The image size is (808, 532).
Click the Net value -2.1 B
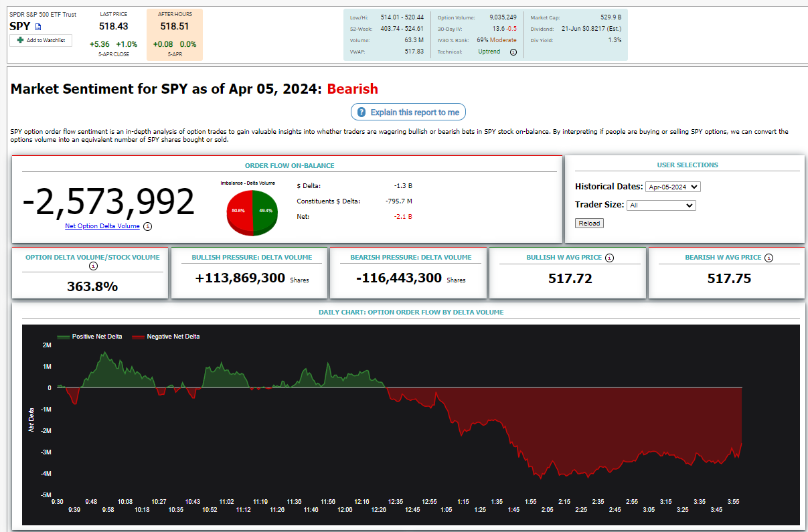tap(403, 217)
